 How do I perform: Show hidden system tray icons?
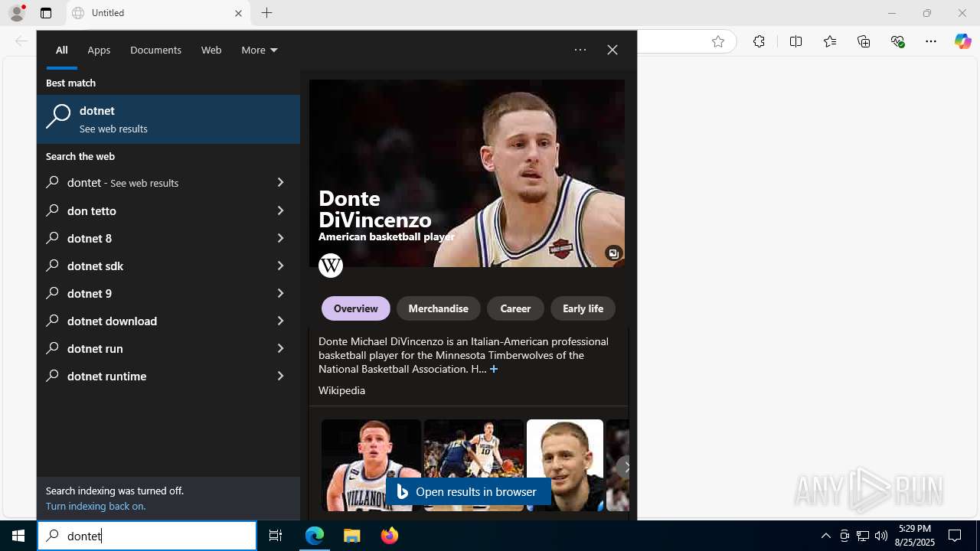[825, 536]
